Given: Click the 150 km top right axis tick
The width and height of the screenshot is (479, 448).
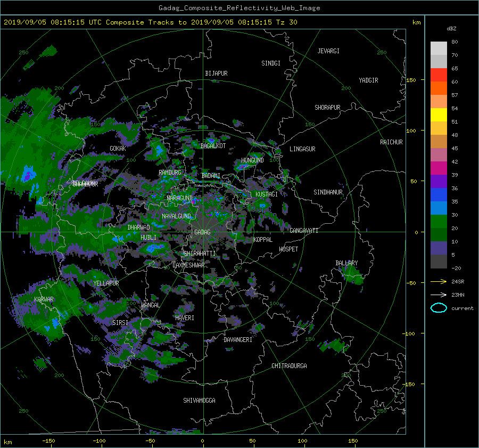Looking at the screenshot, I should pos(411,80).
